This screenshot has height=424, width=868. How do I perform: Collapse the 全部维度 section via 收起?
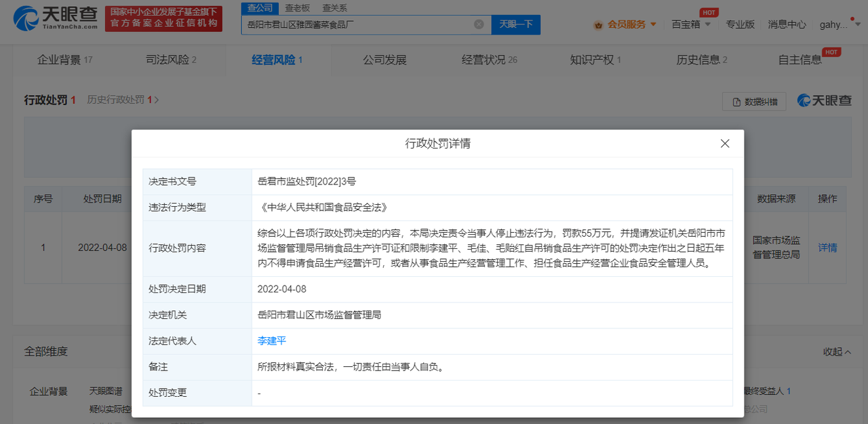coord(836,351)
